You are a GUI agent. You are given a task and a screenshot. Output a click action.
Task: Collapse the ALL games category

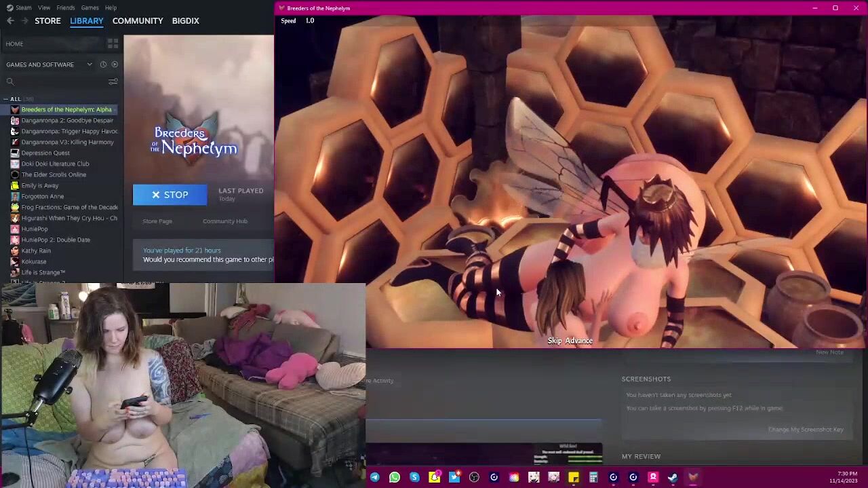click(6, 99)
